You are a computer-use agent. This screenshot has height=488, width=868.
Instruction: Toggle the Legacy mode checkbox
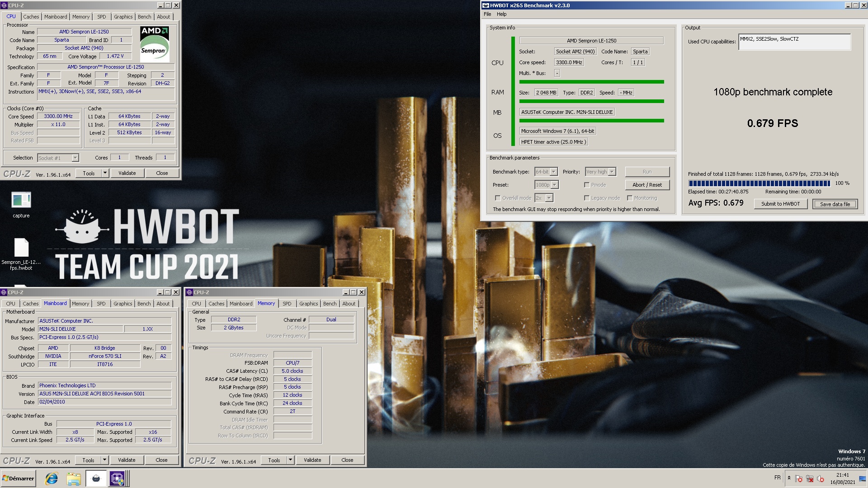587,198
